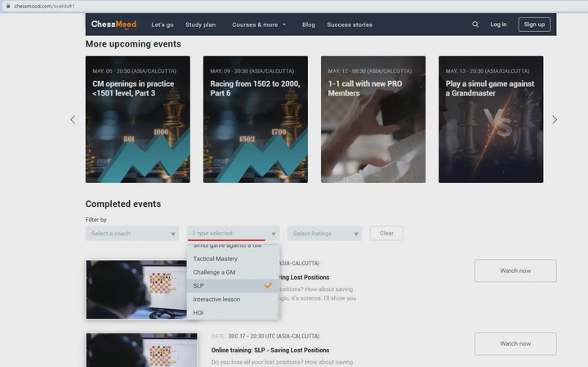The width and height of the screenshot is (588, 367).
Task: Click the Sign up button
Action: (534, 25)
